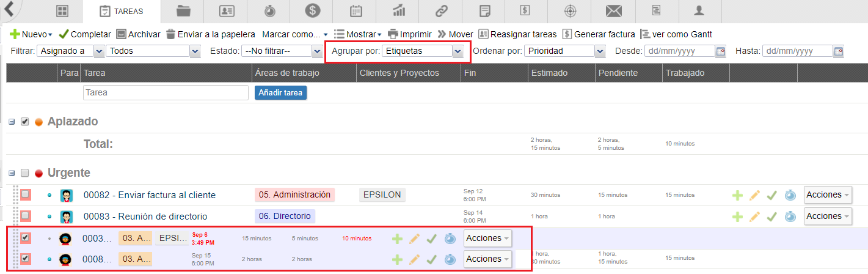Toggle the Aplazado group checkbox
Viewport: 868px width, 274px height.
coord(25,122)
